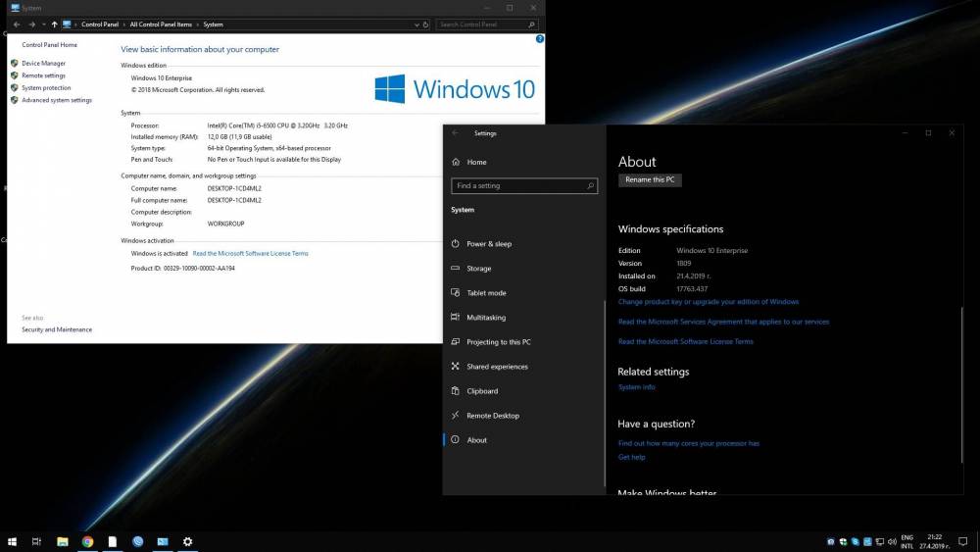
Task: Open Advanced system settings link
Action: tap(57, 100)
